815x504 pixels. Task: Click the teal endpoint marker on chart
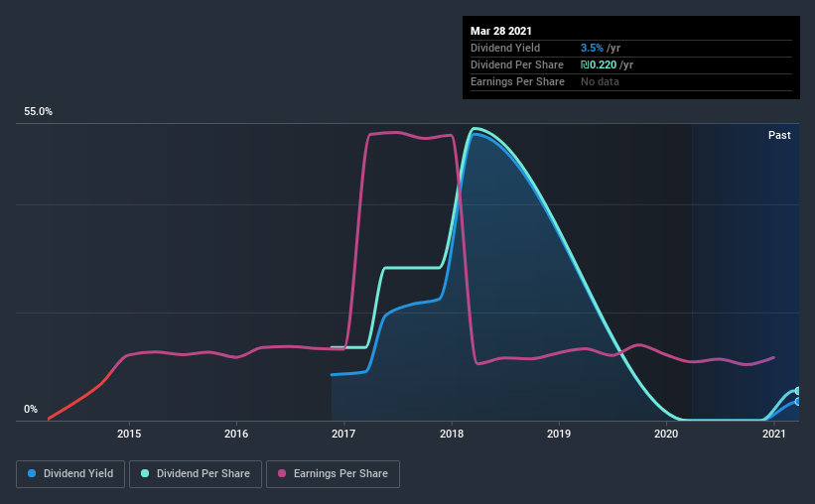(x=797, y=391)
